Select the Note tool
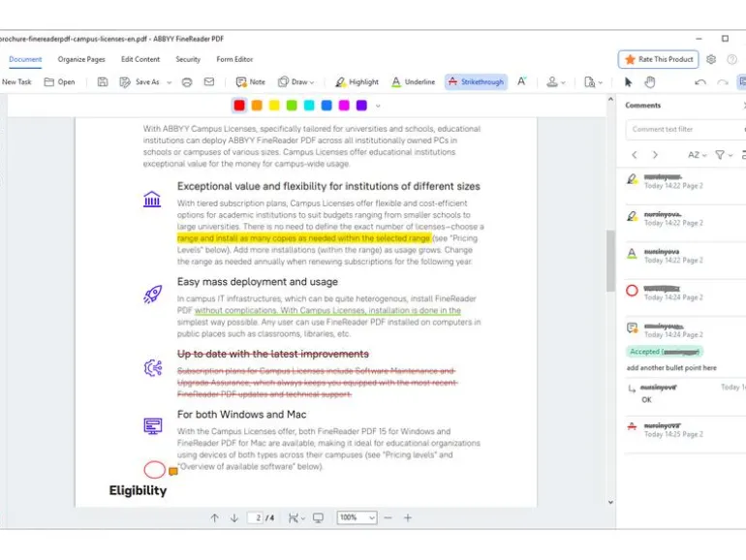 (251, 81)
